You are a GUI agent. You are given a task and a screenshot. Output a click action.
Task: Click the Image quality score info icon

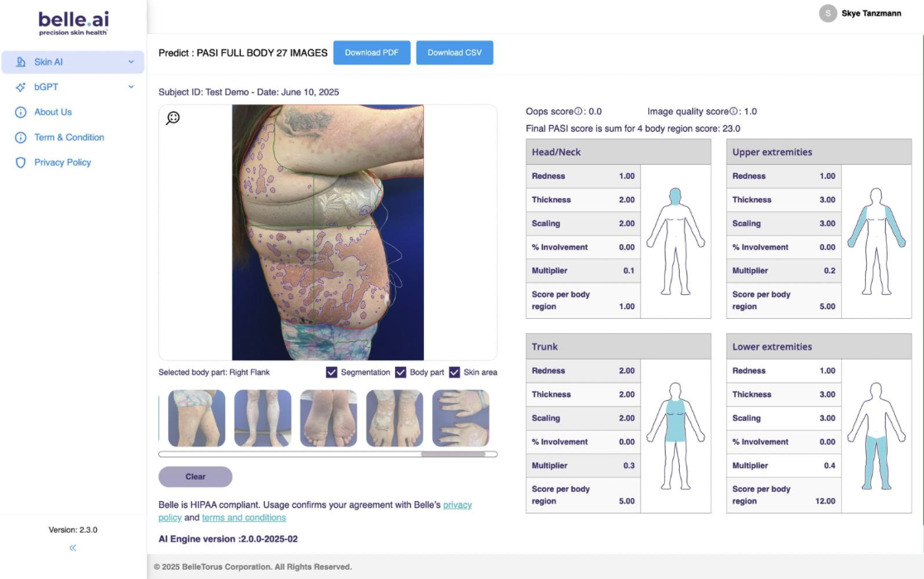[734, 111]
